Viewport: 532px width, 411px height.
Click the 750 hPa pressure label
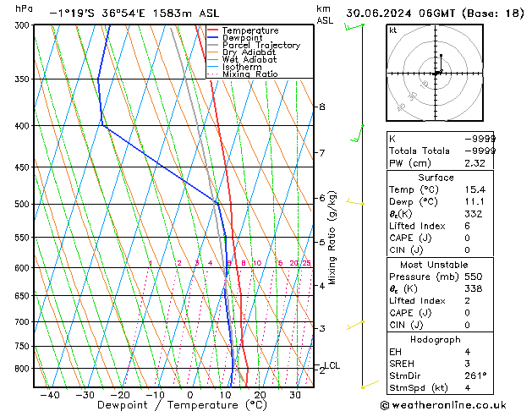[24, 346]
